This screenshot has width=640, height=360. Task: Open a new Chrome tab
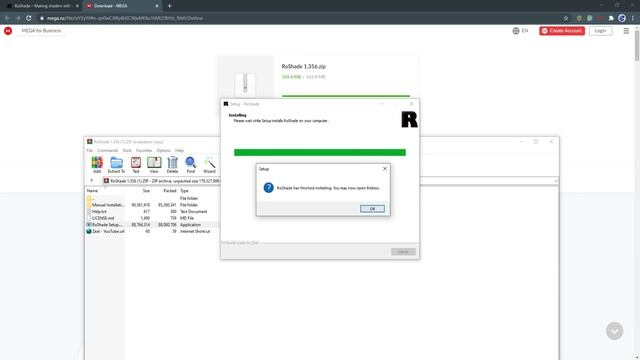pyautogui.click(x=169, y=6)
